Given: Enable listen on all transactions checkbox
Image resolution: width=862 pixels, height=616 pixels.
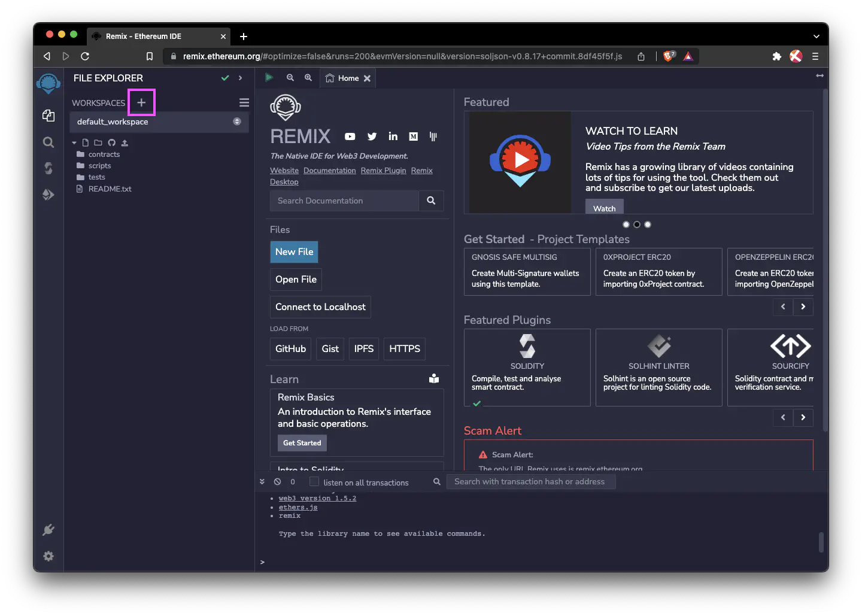Looking at the screenshot, I should 314,482.
